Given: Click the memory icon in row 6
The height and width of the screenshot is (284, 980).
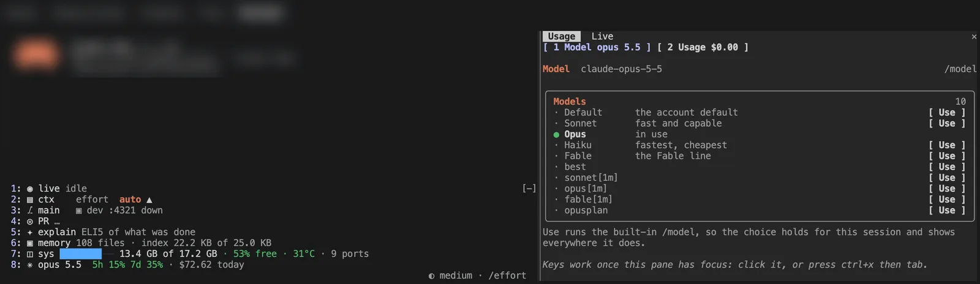Looking at the screenshot, I should pos(30,243).
